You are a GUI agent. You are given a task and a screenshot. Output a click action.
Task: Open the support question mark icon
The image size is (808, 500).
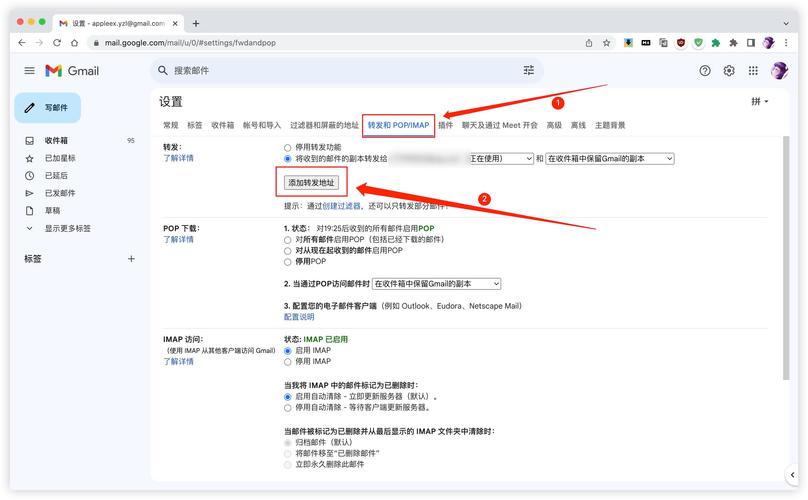coord(705,71)
